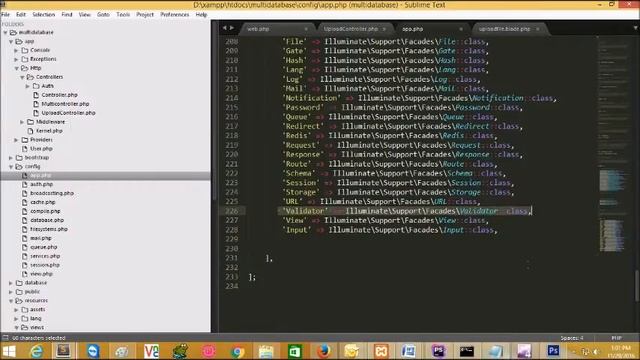The width and height of the screenshot is (640, 360).
Task: Collapse the Controllers folder
Action: click(x=22, y=77)
